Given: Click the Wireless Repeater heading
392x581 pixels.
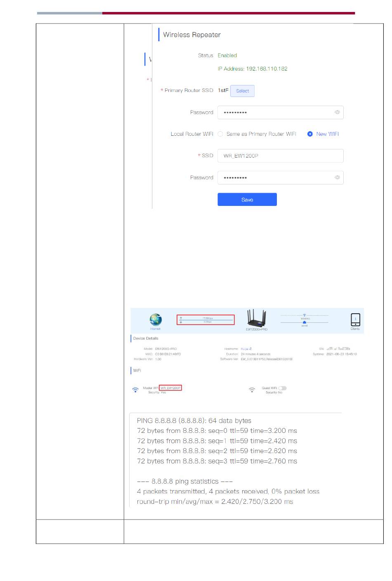Looking at the screenshot, I should point(192,35).
